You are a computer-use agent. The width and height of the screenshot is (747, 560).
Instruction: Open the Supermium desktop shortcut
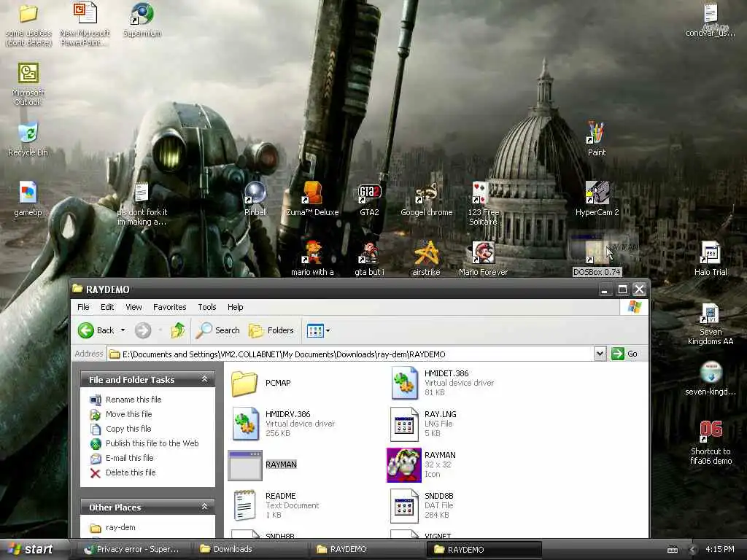(x=142, y=20)
